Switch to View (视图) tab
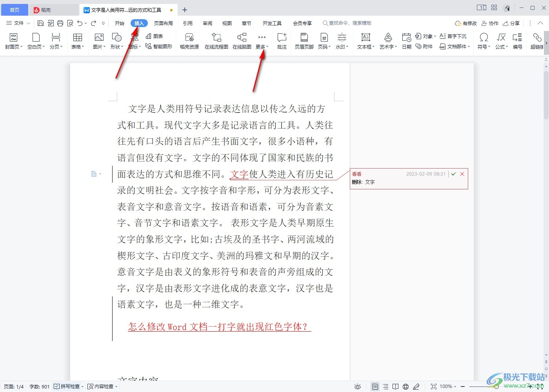The image size is (549, 392). tap(227, 23)
